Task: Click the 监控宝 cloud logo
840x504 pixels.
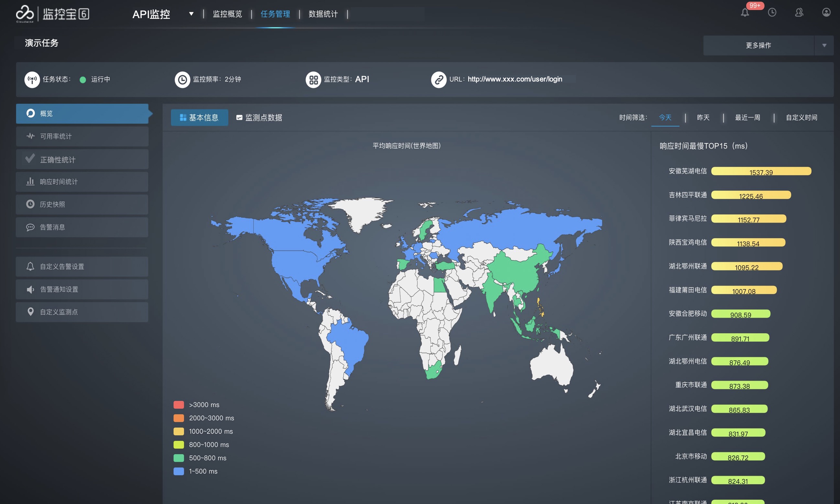Action: click(25, 14)
